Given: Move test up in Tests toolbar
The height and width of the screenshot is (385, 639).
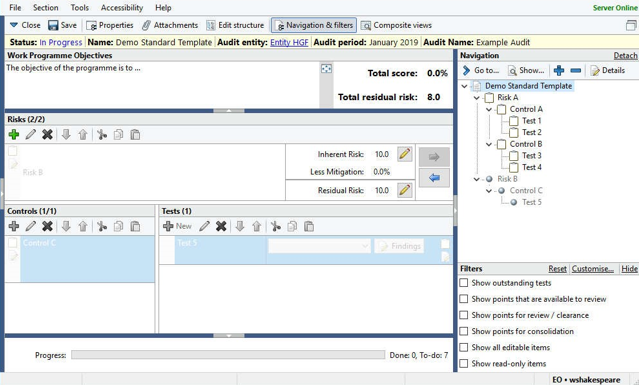Looking at the screenshot, I should [x=257, y=226].
